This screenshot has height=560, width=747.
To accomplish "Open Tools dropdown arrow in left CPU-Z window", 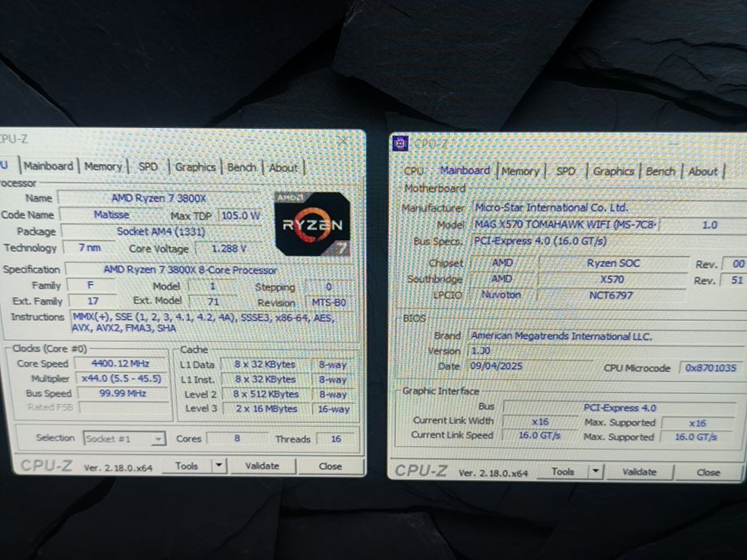I will tap(219, 466).
